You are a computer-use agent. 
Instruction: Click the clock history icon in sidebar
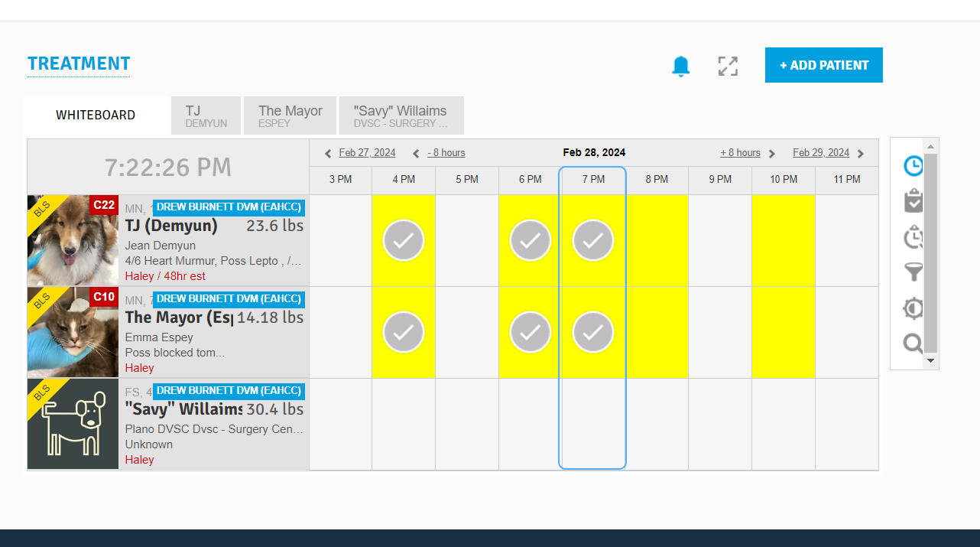click(x=913, y=238)
